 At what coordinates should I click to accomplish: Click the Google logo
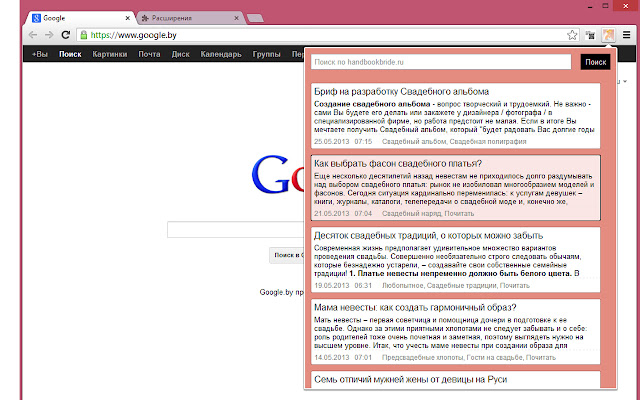[x=278, y=174]
